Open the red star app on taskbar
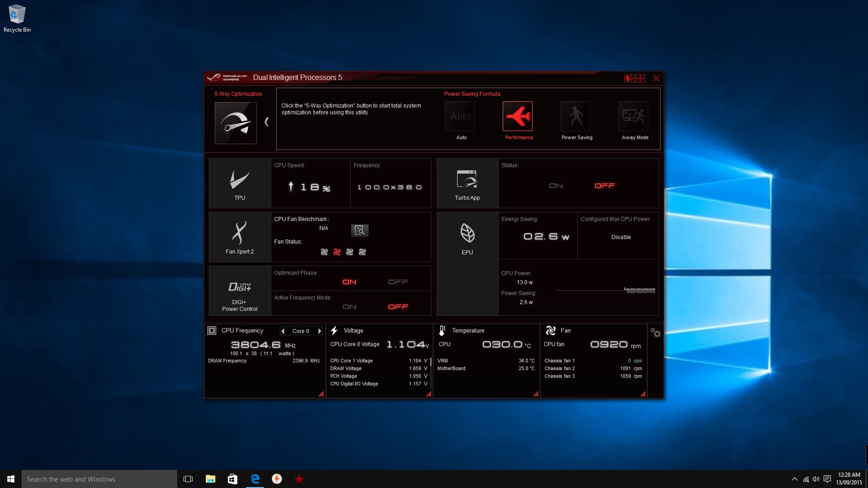Screen dimensions: 868x488 pos(299,479)
